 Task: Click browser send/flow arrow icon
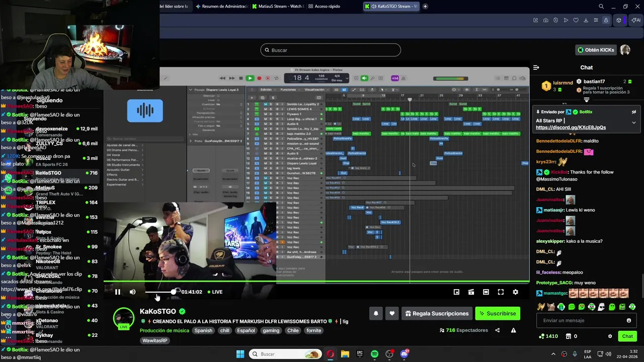click(566, 20)
